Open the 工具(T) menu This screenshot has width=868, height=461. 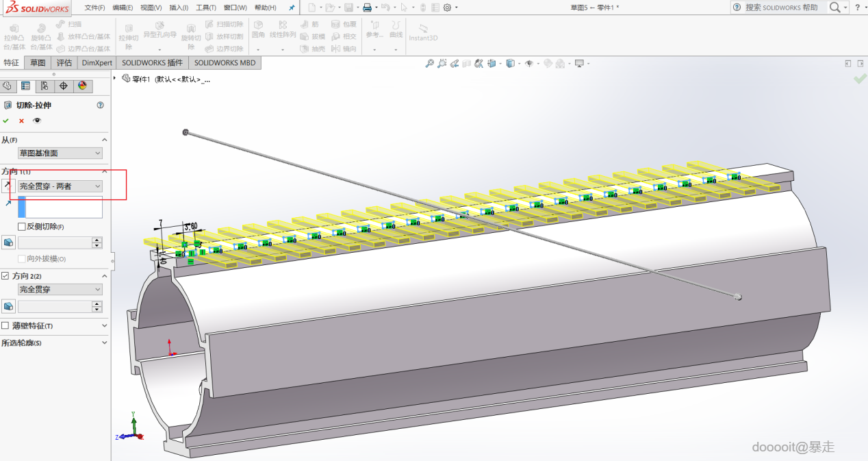pos(206,8)
